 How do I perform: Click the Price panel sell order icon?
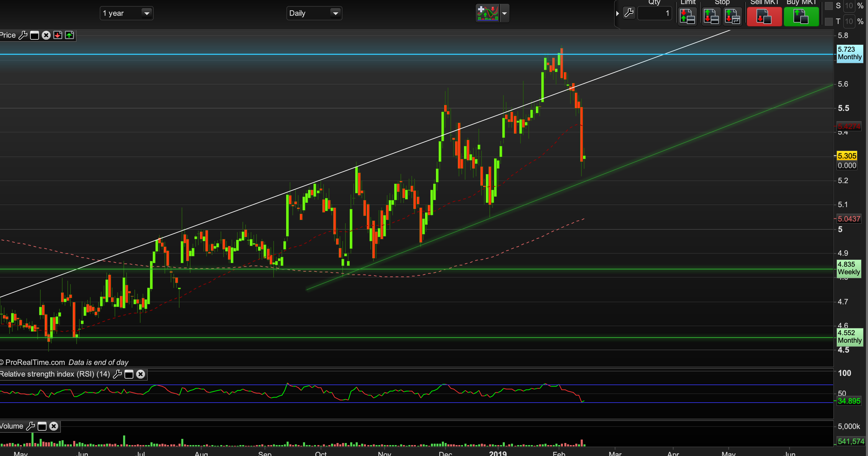(x=58, y=35)
